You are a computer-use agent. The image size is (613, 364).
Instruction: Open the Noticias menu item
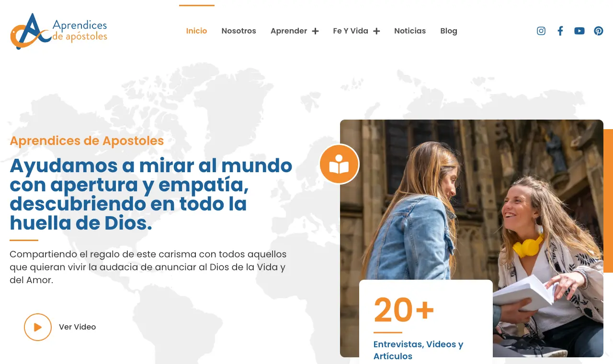(410, 31)
